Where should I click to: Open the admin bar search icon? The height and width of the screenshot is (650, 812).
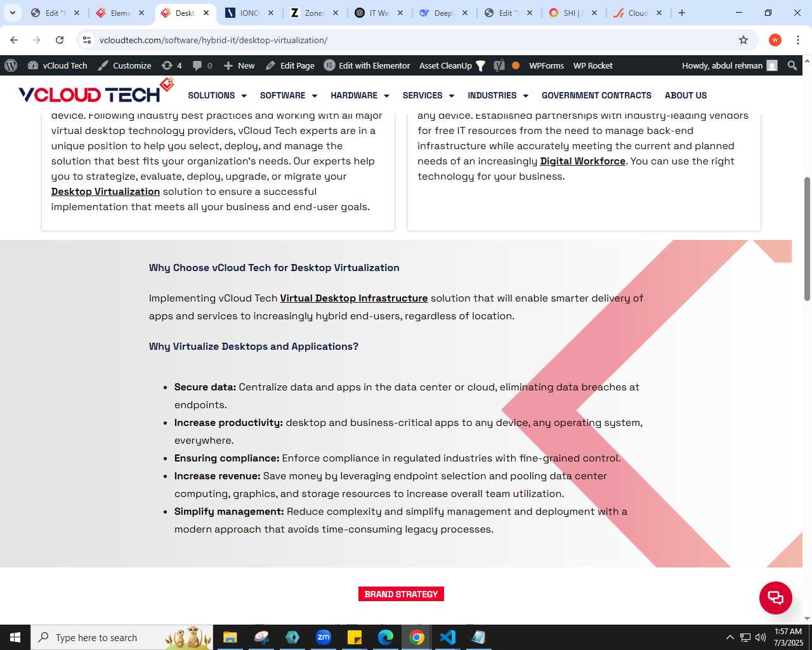pos(792,65)
